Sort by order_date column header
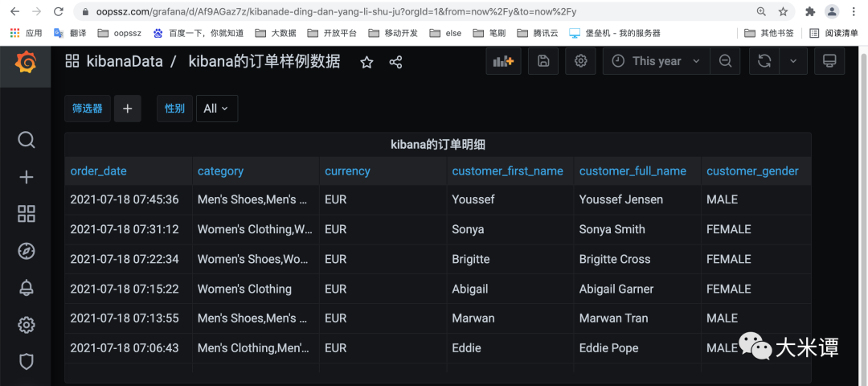 [99, 171]
